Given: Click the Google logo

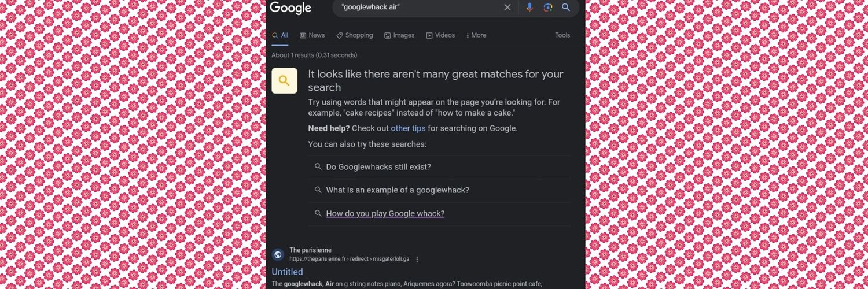Looking at the screenshot, I should click(290, 8).
